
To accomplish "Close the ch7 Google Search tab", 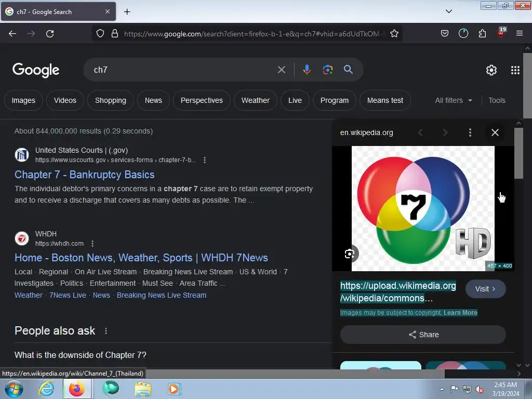I will click(x=107, y=11).
